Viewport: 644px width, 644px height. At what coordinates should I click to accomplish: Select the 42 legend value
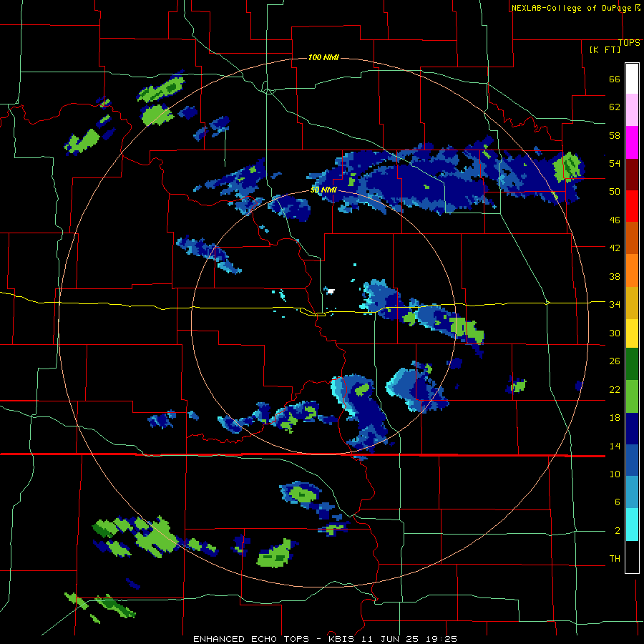[x=615, y=248]
